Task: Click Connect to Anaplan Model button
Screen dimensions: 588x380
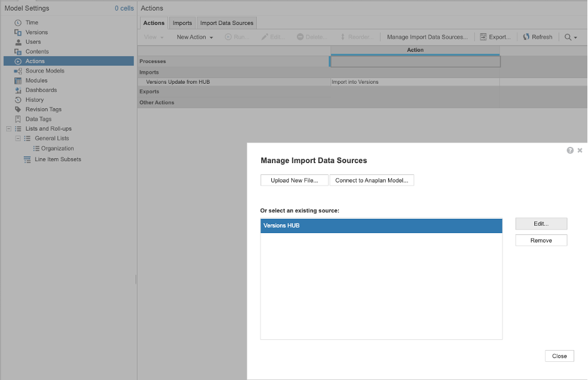Action: tap(372, 181)
